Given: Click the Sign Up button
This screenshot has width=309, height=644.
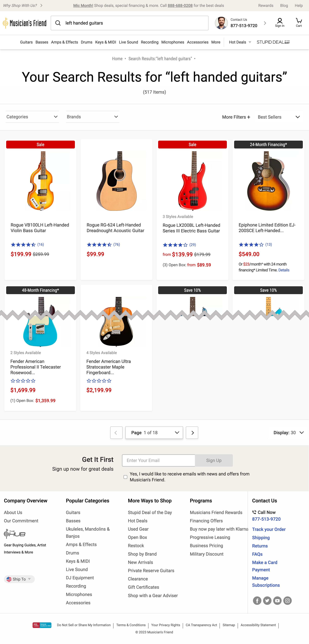Looking at the screenshot, I should point(214,460).
